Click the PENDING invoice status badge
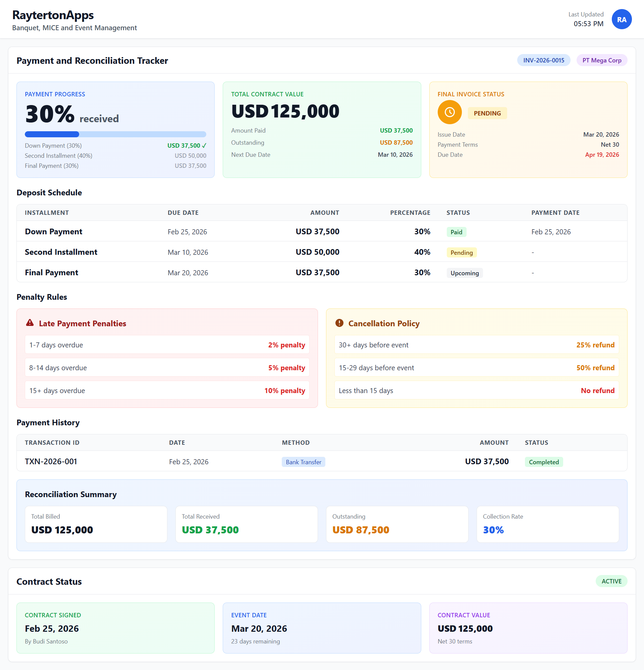Image resolution: width=644 pixels, height=670 pixels. point(487,113)
